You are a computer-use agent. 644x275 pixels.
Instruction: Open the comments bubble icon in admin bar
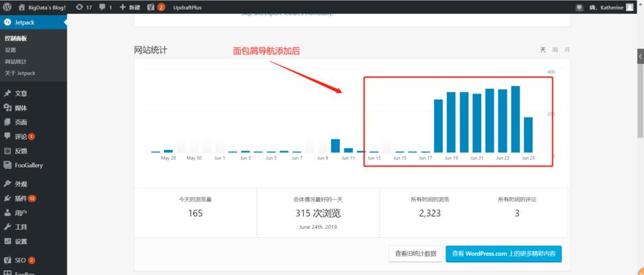click(x=102, y=7)
